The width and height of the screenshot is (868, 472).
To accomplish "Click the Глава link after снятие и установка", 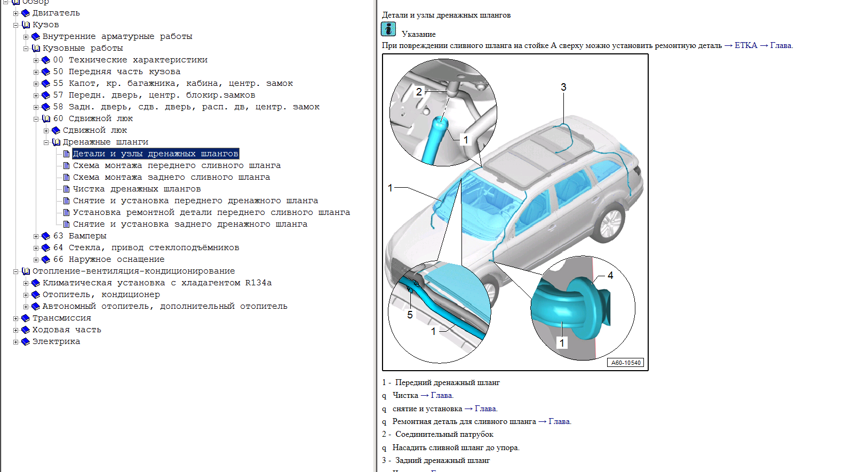I will [x=485, y=409].
